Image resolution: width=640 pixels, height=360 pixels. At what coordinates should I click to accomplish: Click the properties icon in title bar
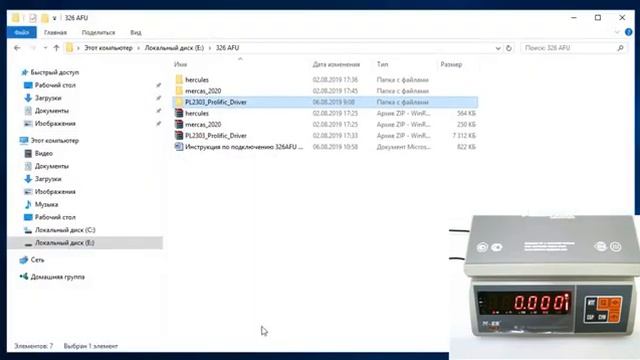click(x=33, y=18)
